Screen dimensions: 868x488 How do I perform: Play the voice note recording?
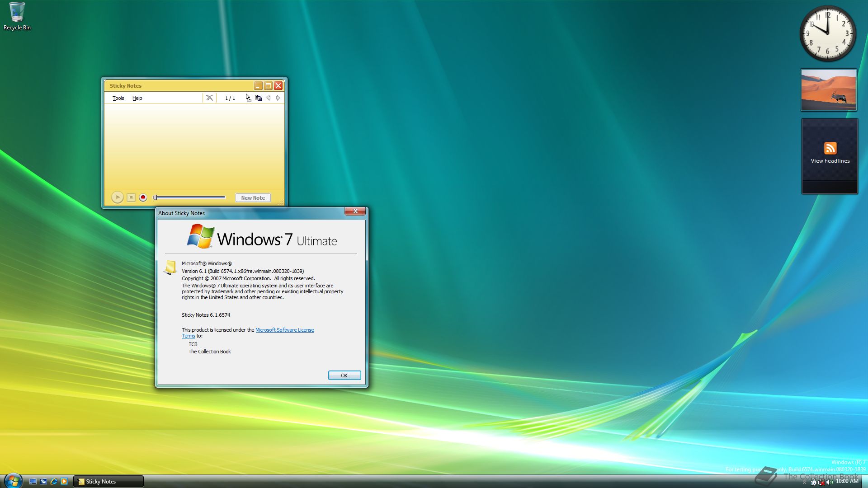117,197
